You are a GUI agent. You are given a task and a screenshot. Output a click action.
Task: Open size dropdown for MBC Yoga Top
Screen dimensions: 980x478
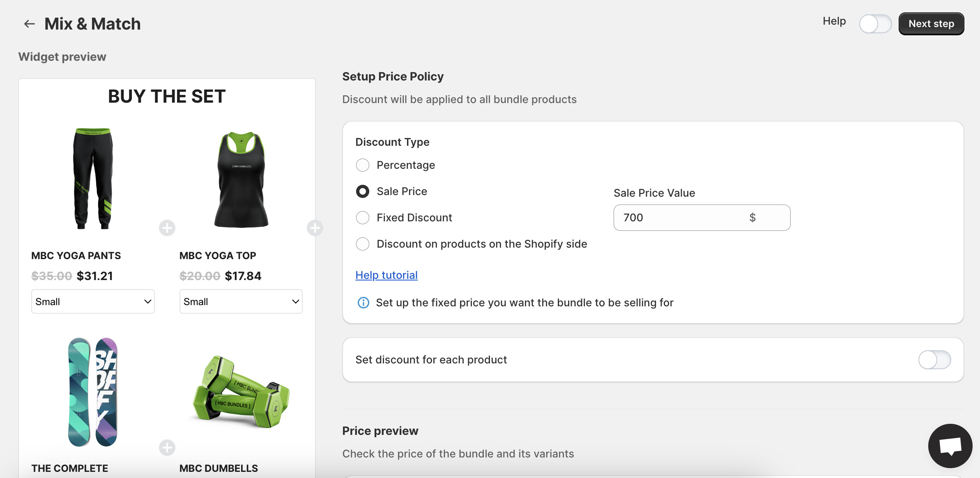241,302
